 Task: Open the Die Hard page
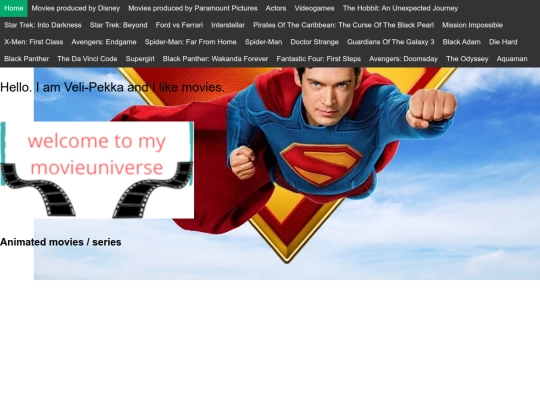[x=503, y=42]
